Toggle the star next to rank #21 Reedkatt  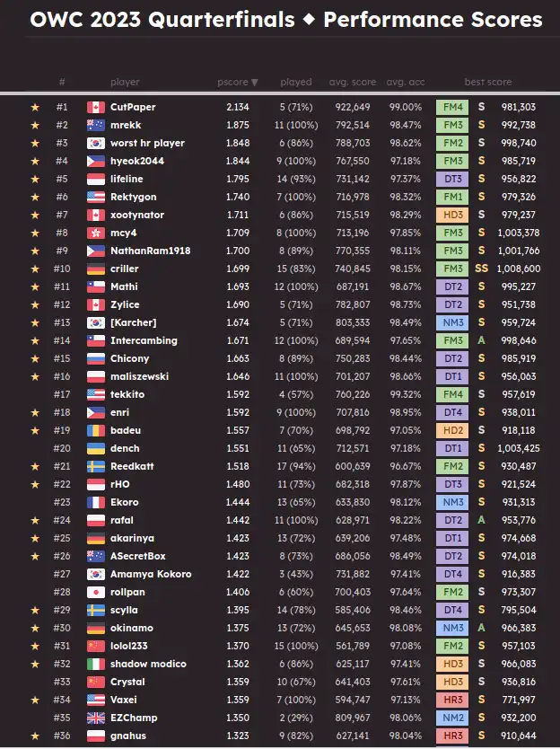tap(35, 467)
